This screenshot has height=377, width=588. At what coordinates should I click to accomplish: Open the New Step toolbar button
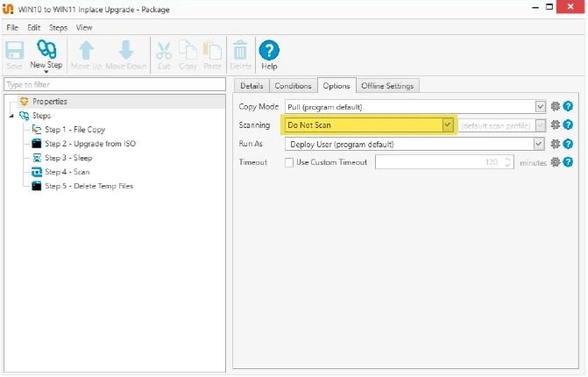[x=46, y=54]
